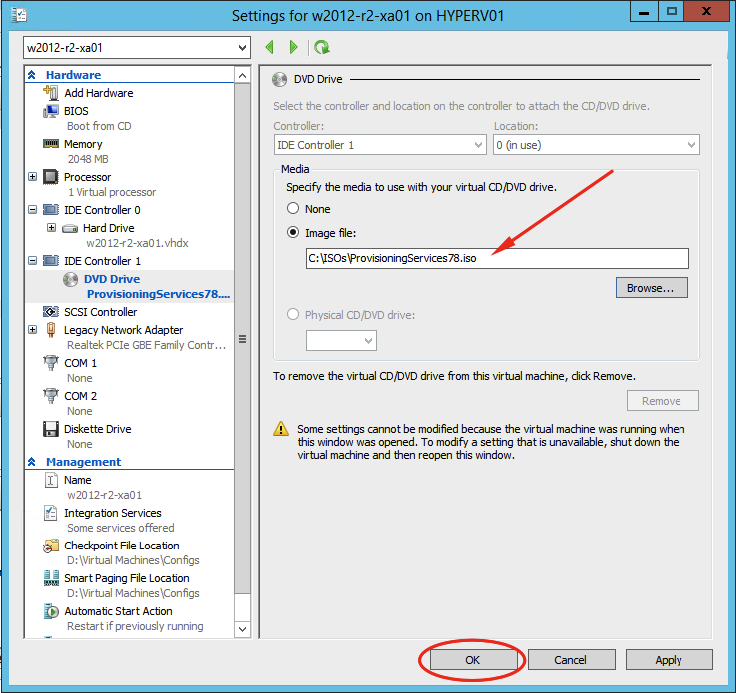The width and height of the screenshot is (736, 693).
Task: Select the Automatic Start Action item
Action: 118,611
